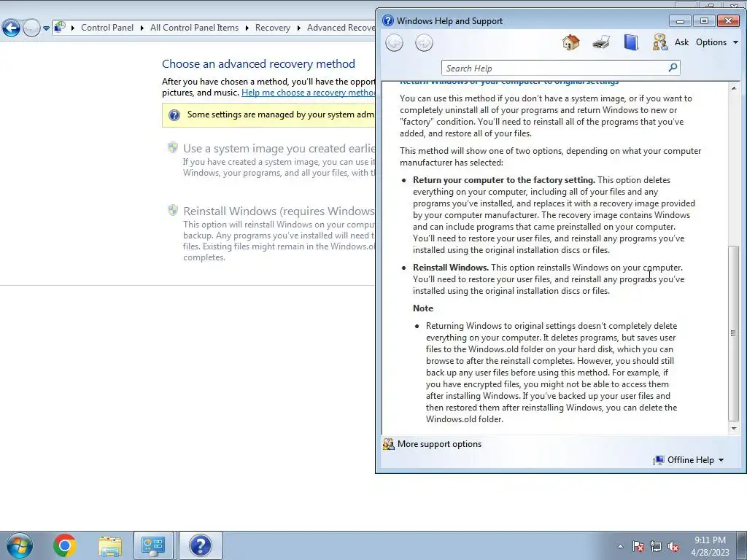Screen dimensions: 747x560
Task: Click scrollbar down arrow in help pane
Action: click(x=734, y=429)
